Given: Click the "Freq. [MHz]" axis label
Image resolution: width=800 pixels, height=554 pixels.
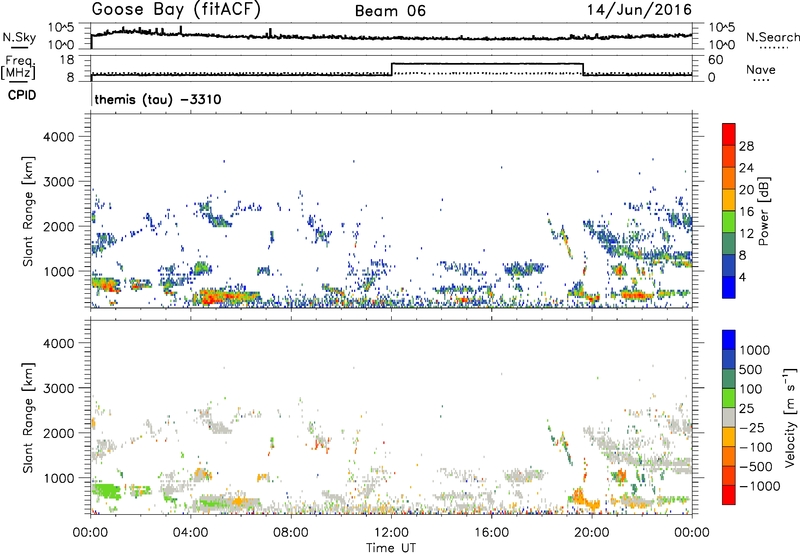Looking at the screenshot, I should pos(18,68).
